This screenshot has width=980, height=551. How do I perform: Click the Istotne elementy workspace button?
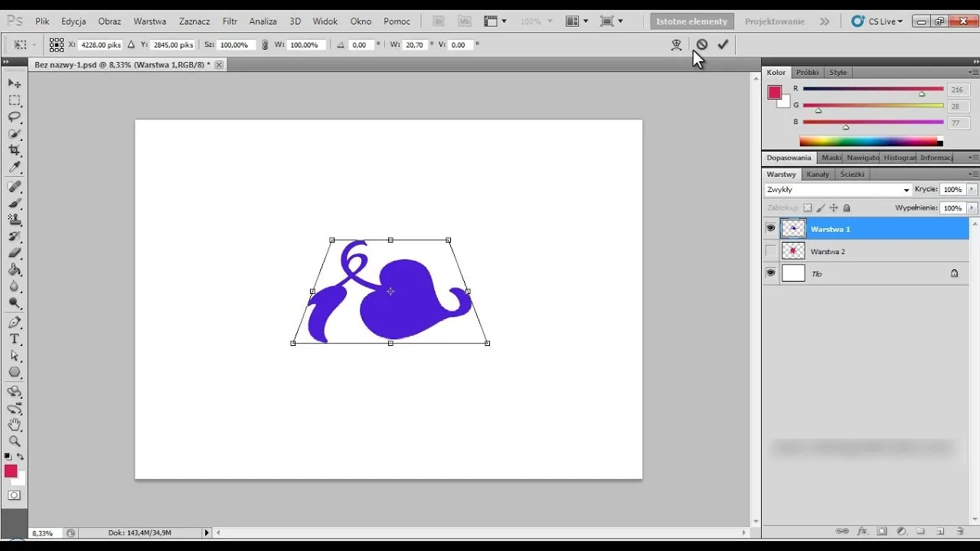click(x=691, y=21)
